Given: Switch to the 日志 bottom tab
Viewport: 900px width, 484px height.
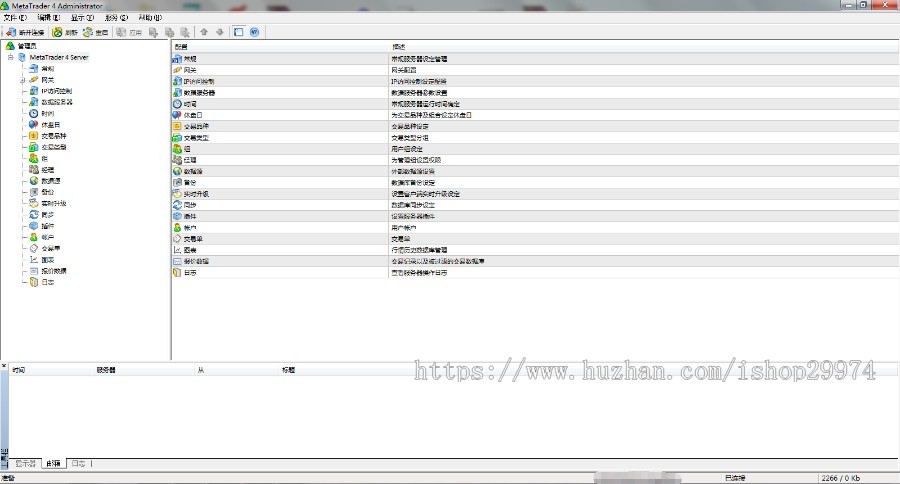Looking at the screenshot, I should coord(79,463).
